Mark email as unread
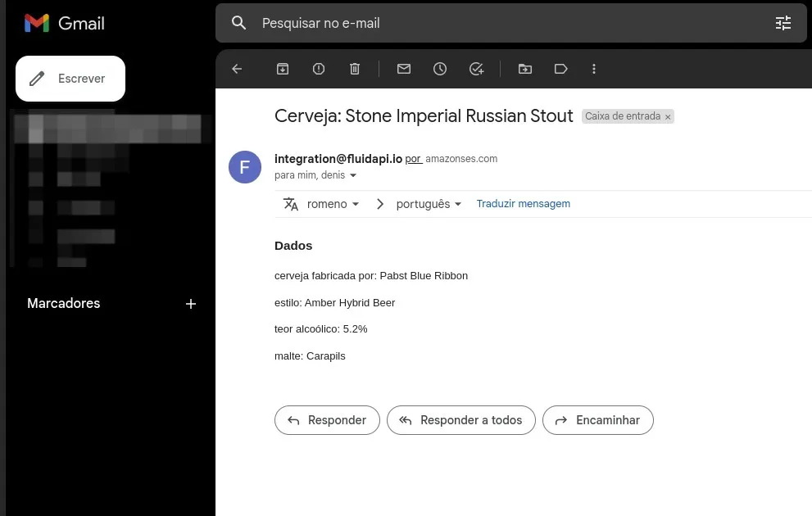 point(404,69)
